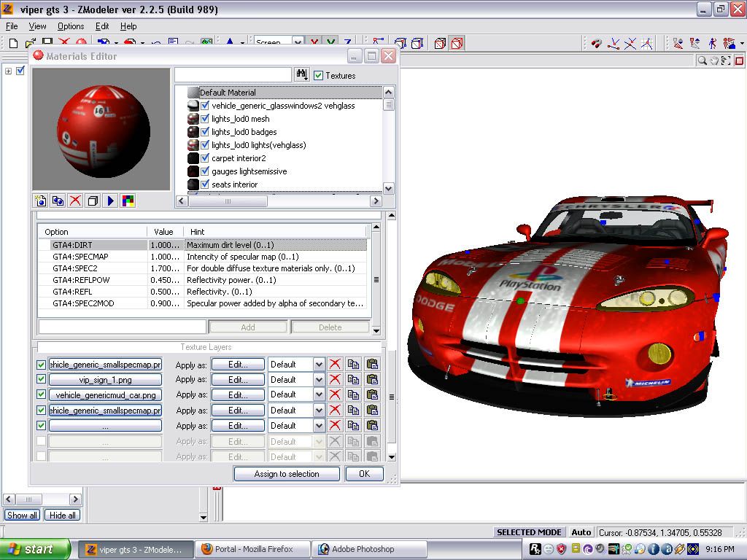The height and width of the screenshot is (560, 747).
Task: Click the Assign to selection button
Action: (287, 474)
